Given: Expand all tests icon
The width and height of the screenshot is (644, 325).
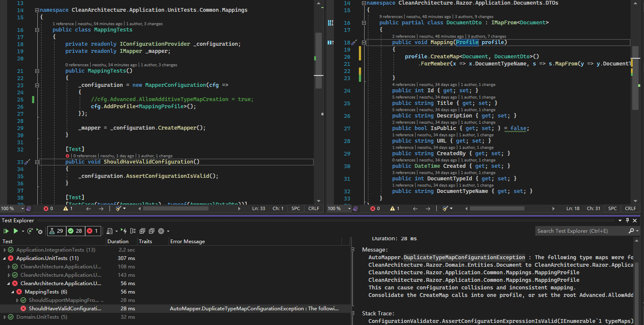Looking at the screenshot, I should click(142, 231).
